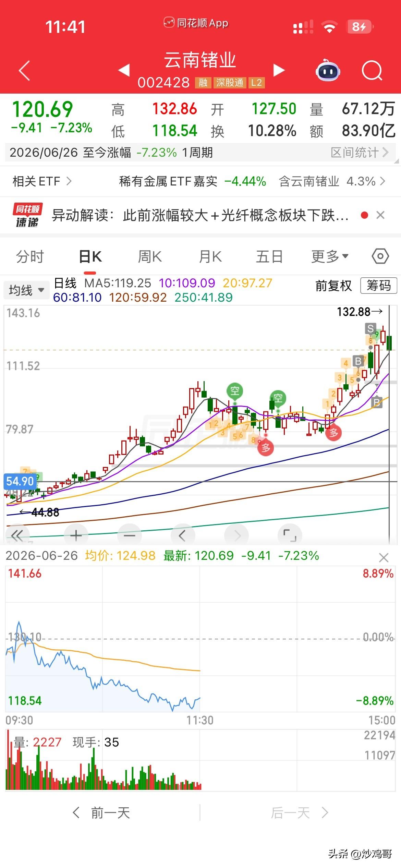This screenshot has height=868, width=401.
Task: Open the 更多 period dropdown
Action: (x=330, y=256)
